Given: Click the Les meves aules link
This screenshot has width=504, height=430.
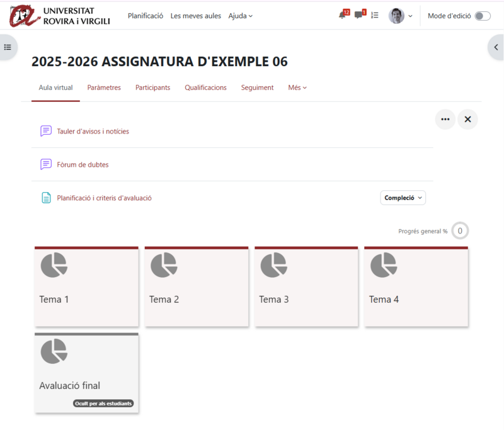Looking at the screenshot, I should (x=195, y=16).
